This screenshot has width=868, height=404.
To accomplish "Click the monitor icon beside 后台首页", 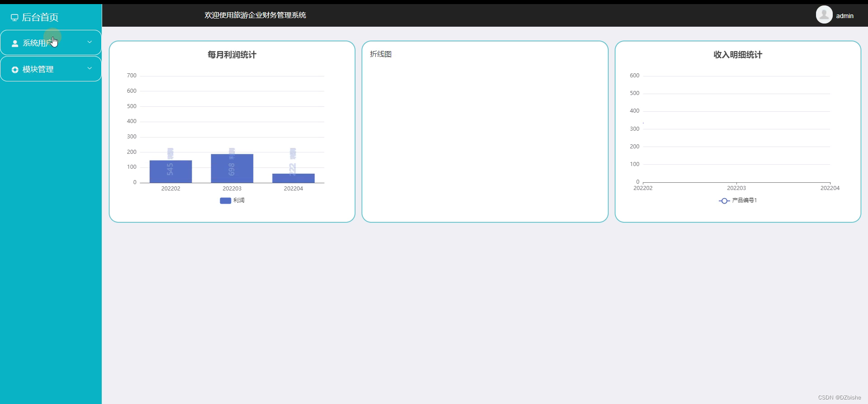I will (x=14, y=18).
